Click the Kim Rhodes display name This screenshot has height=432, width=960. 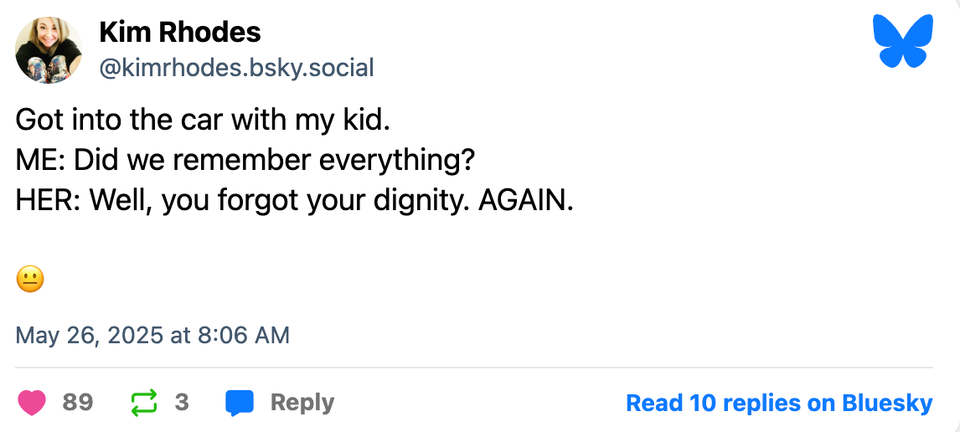click(180, 32)
